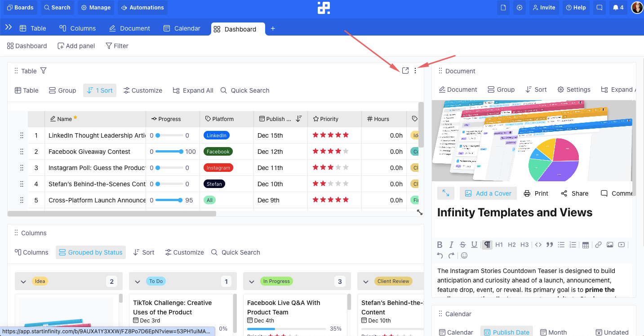Click the three-dot menu on the Table panel
This screenshot has width=644, height=336.
pyautogui.click(x=415, y=71)
